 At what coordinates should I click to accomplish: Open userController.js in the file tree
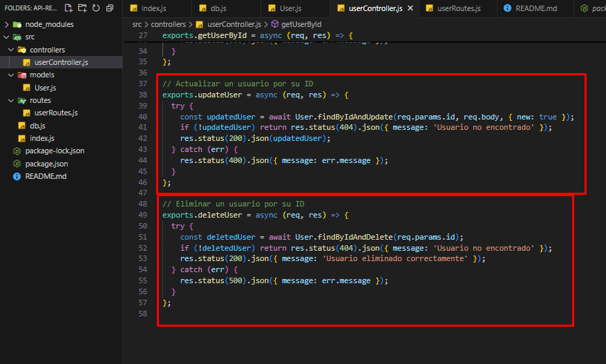click(61, 62)
